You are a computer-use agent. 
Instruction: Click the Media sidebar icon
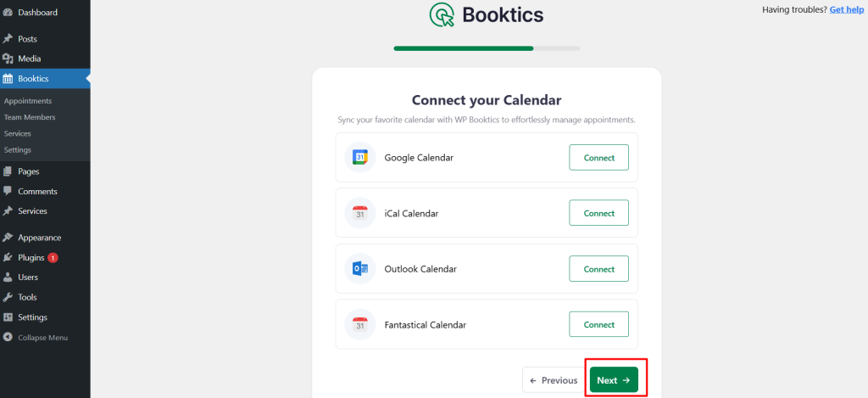click(x=8, y=59)
